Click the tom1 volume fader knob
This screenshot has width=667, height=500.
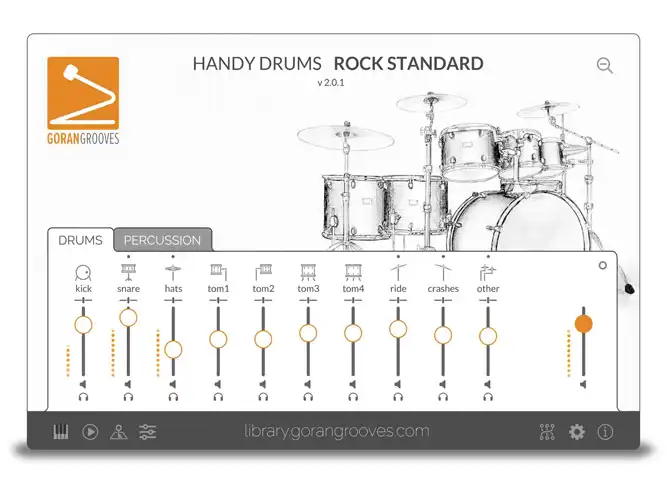click(218, 340)
